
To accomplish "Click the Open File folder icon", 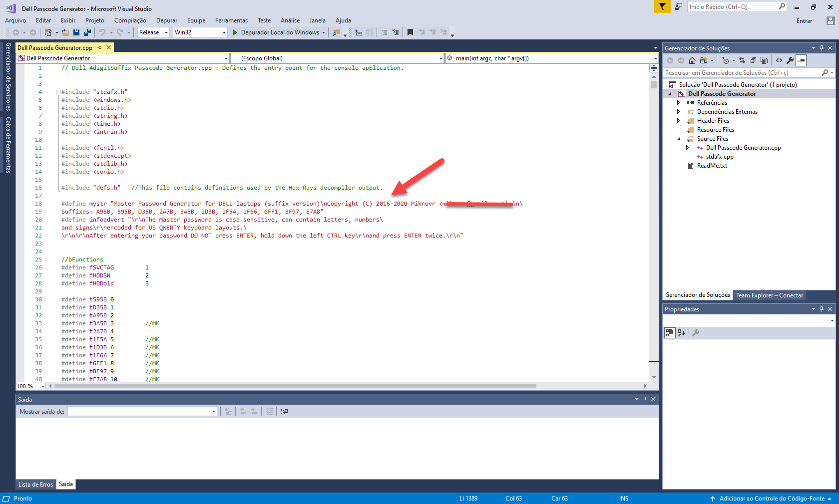I will [x=65, y=32].
